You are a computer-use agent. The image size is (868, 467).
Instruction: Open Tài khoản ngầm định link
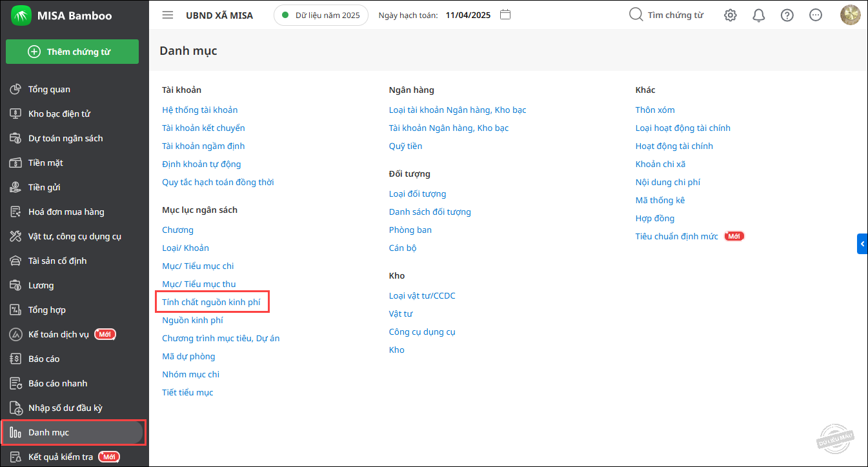(x=203, y=146)
